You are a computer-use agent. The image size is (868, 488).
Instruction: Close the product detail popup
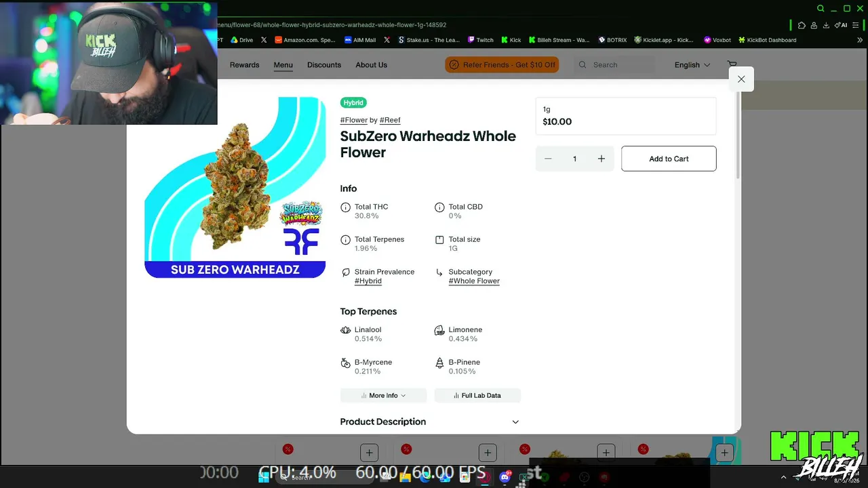click(x=741, y=79)
